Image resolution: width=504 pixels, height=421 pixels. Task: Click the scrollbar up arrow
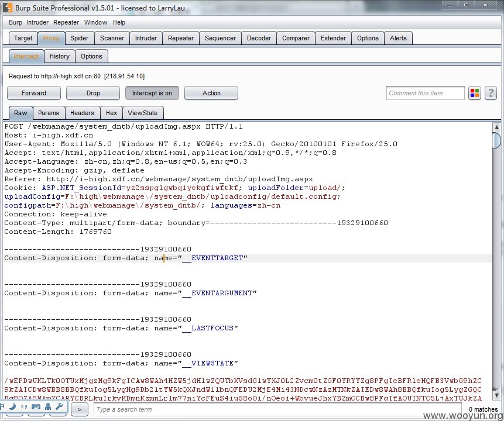[496, 127]
